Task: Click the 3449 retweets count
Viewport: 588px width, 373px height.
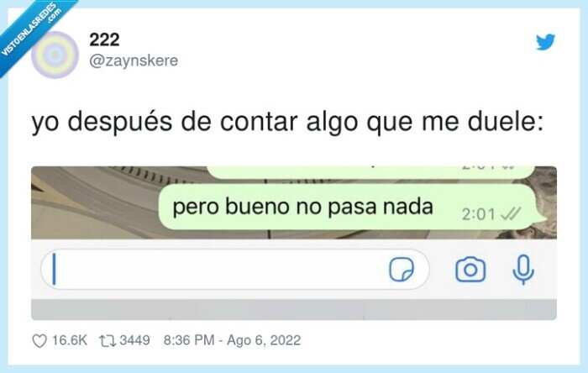Action: pyautogui.click(x=134, y=340)
